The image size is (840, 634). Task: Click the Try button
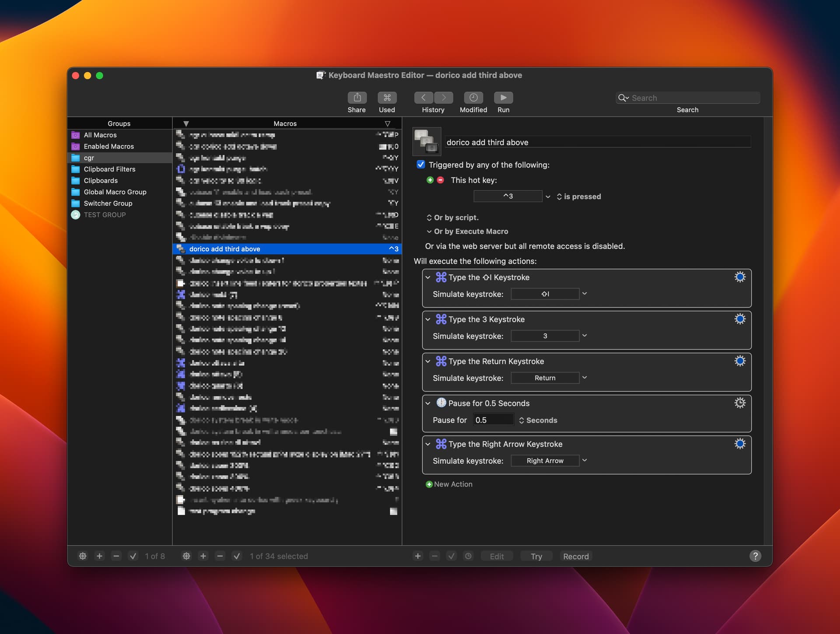tap(536, 556)
